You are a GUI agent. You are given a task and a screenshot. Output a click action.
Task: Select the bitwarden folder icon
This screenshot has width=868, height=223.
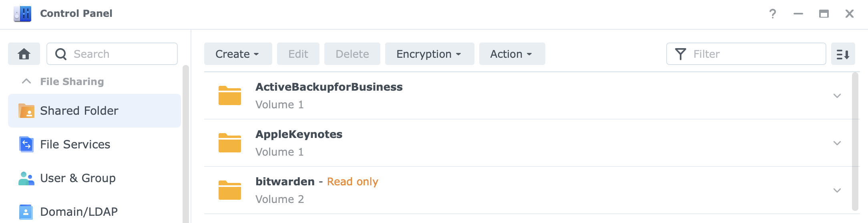(230, 190)
